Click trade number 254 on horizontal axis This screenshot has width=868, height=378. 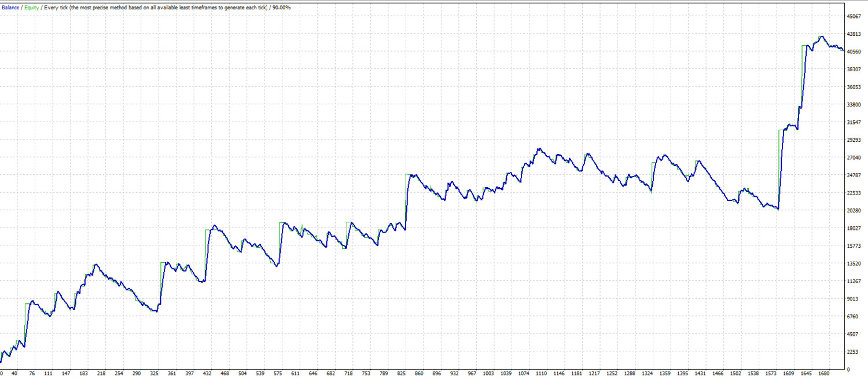(x=119, y=374)
